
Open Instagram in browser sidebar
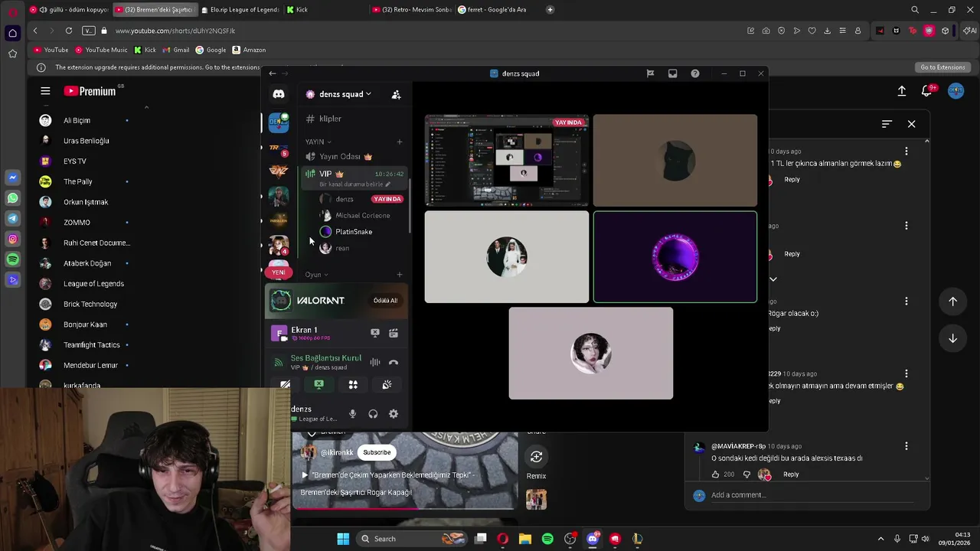click(x=12, y=240)
